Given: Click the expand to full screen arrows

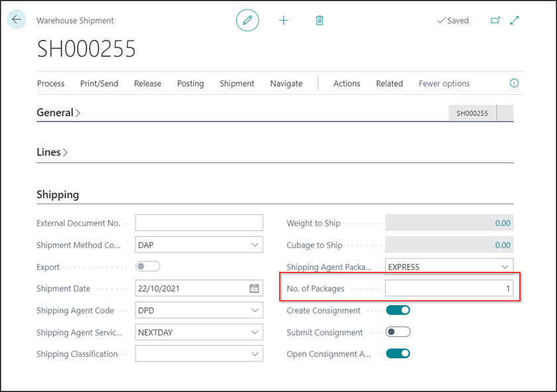Looking at the screenshot, I should point(515,21).
